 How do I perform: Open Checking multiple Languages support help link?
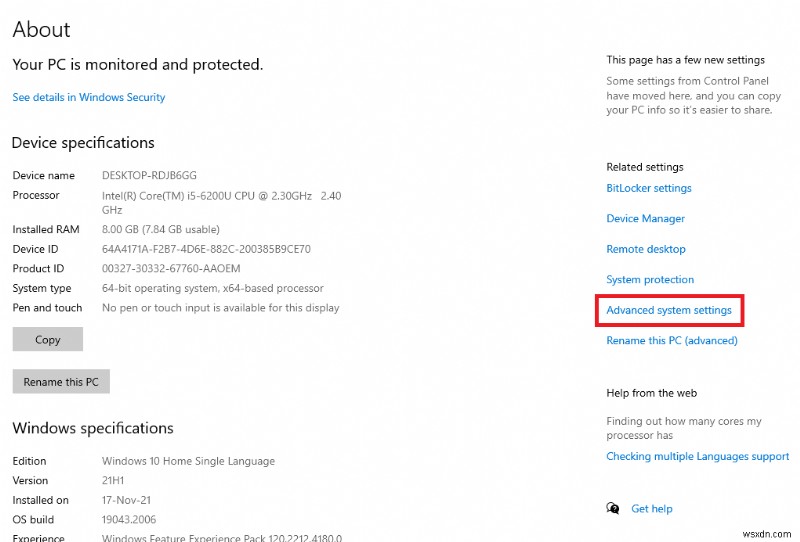pos(697,457)
